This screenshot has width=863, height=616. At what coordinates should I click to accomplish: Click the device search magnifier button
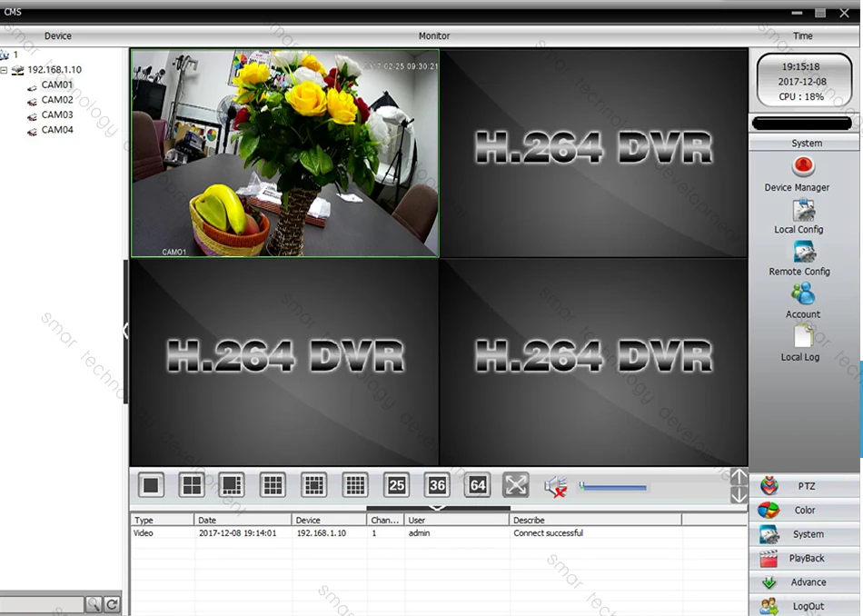click(x=93, y=604)
